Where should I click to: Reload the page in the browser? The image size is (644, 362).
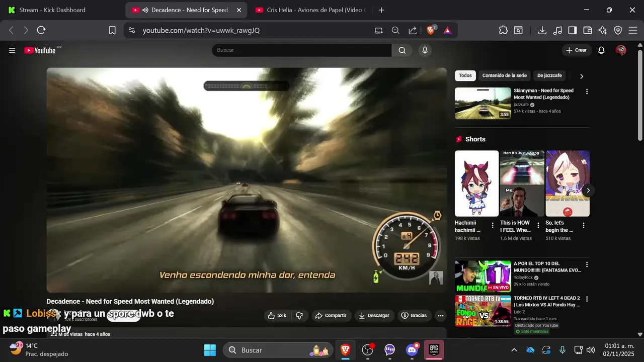[x=41, y=30]
